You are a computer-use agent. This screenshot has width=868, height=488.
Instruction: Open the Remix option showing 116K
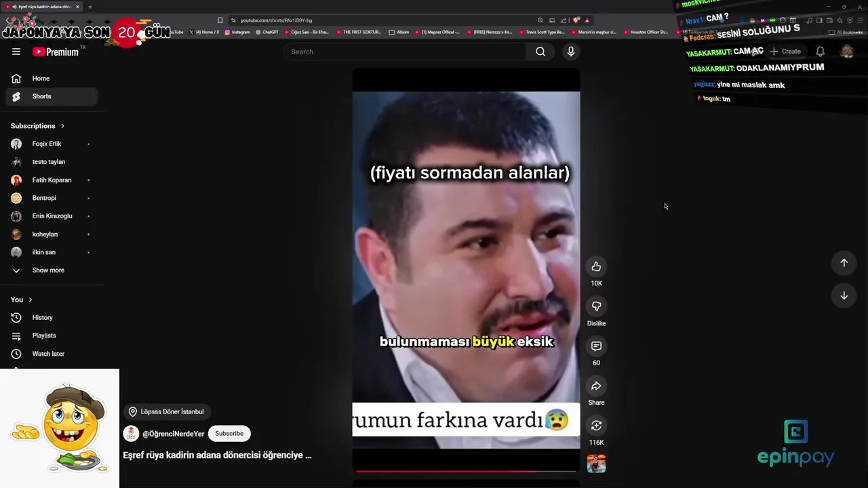coord(596,426)
